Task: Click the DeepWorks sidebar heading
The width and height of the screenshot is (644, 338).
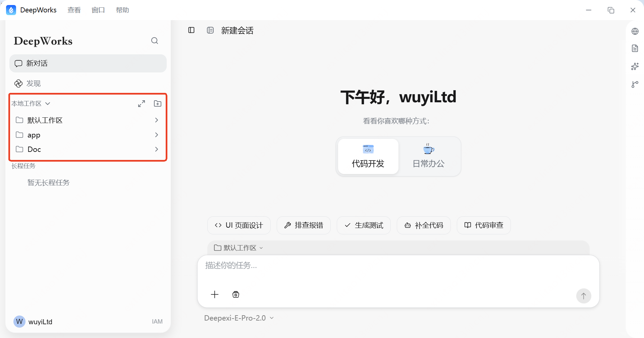Action: tap(43, 41)
